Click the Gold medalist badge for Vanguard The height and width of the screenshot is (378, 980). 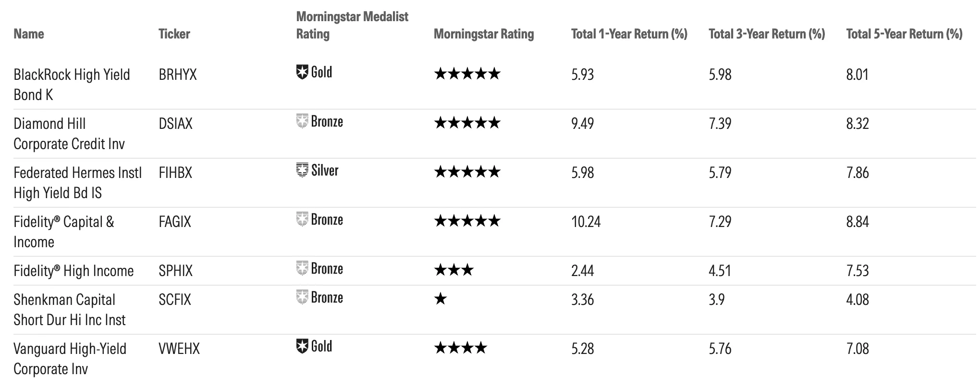[x=314, y=347]
